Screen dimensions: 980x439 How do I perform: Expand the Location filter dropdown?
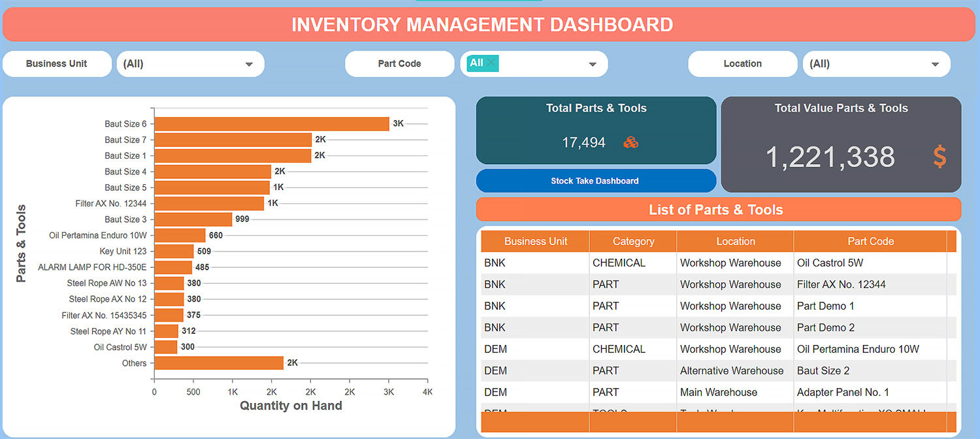click(935, 64)
